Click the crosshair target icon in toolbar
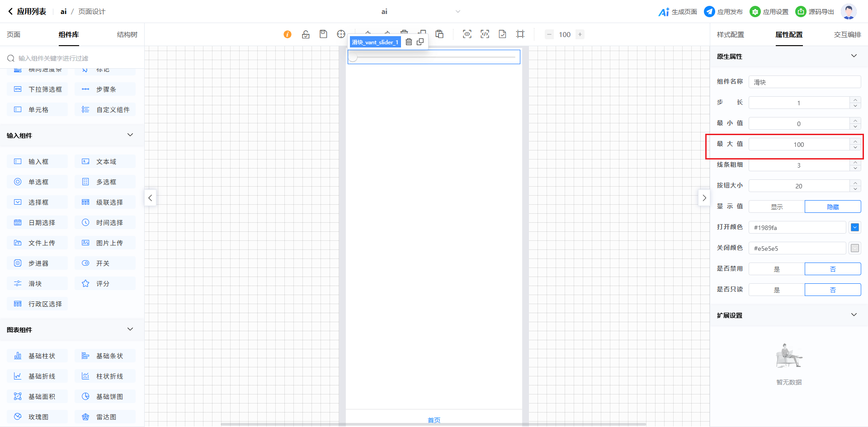This screenshot has width=868, height=427. coord(341,34)
